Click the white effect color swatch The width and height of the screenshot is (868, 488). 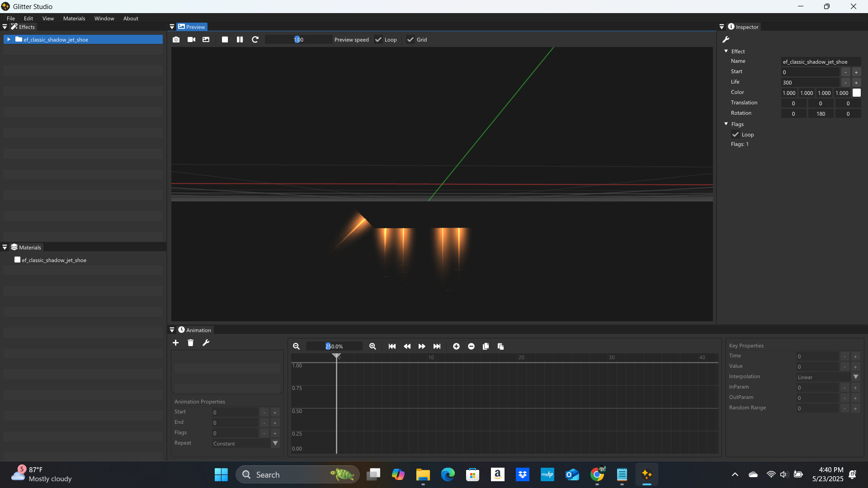point(857,93)
